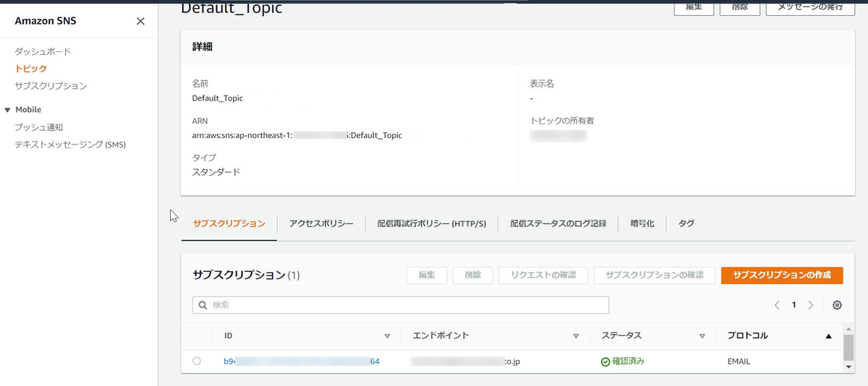Click the subscription 削除 button
868x386 pixels.
tap(473, 275)
